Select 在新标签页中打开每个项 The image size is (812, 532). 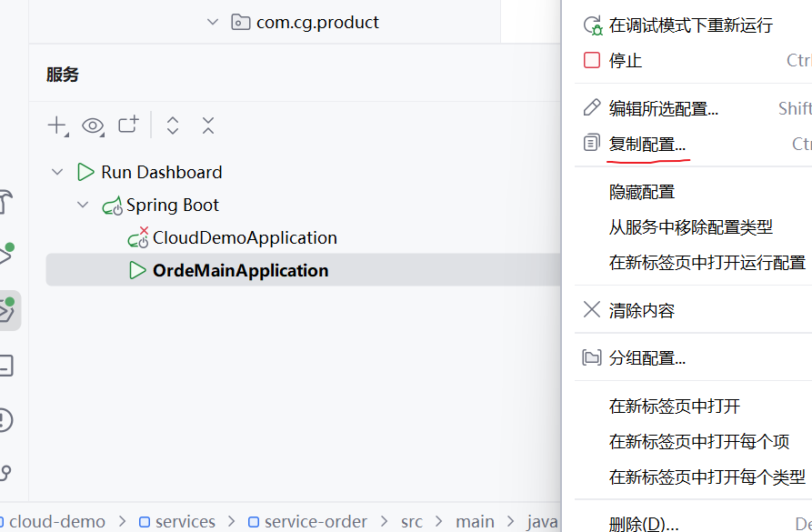coord(699,441)
